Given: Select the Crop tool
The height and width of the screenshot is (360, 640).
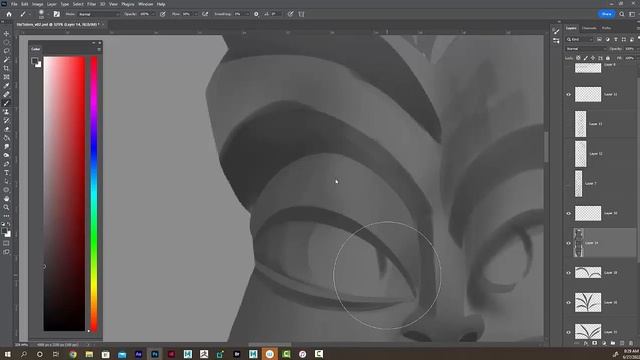Looking at the screenshot, I should click(x=7, y=68).
